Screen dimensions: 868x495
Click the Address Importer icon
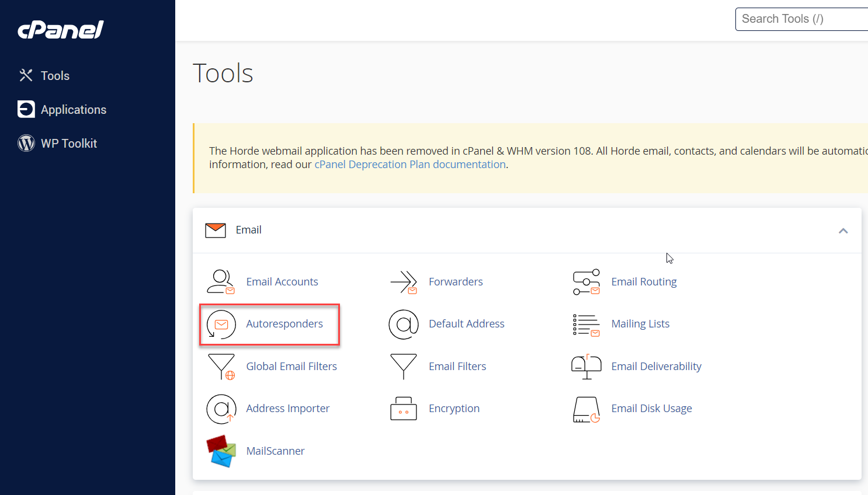coord(221,409)
